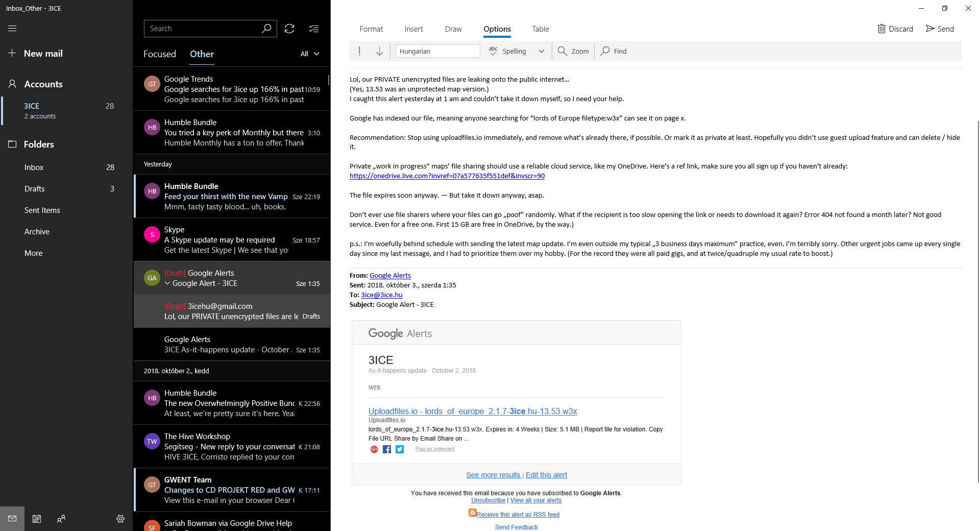The width and height of the screenshot is (980, 531).
Task: Open the Sent Items folder
Action: [x=66, y=210]
